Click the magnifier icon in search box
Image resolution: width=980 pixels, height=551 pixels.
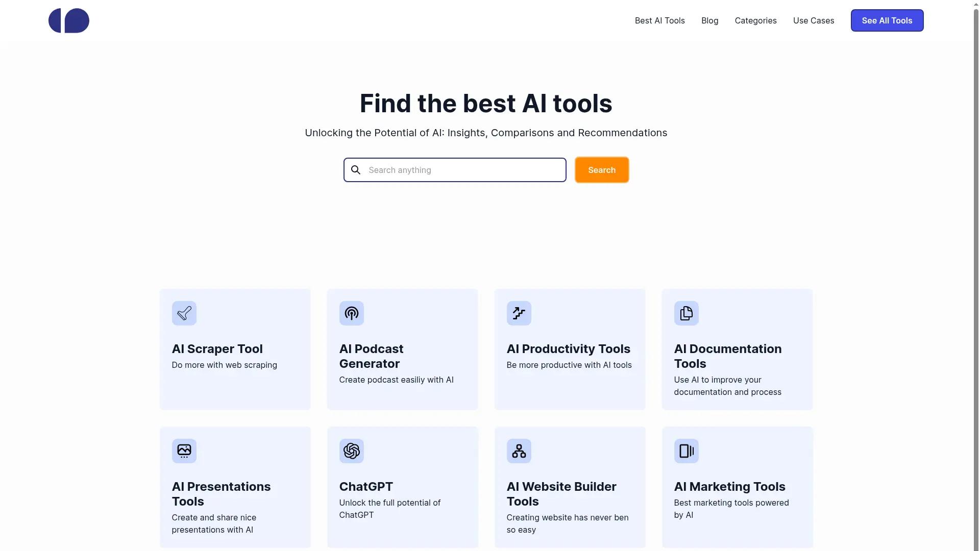[356, 170]
